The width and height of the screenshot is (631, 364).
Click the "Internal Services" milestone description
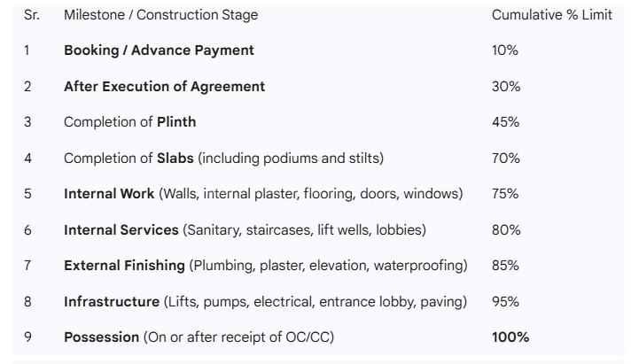tap(245, 230)
